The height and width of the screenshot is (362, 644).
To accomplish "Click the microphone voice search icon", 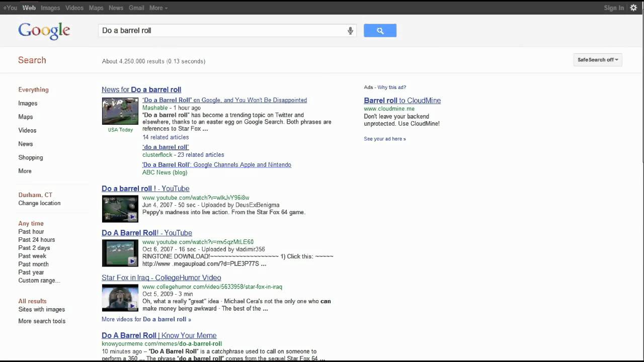I will 350,31.
